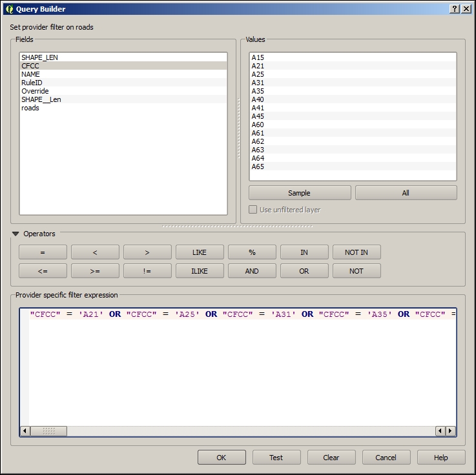
Task: Pick value A21 in Values list
Action: [x=353, y=66]
